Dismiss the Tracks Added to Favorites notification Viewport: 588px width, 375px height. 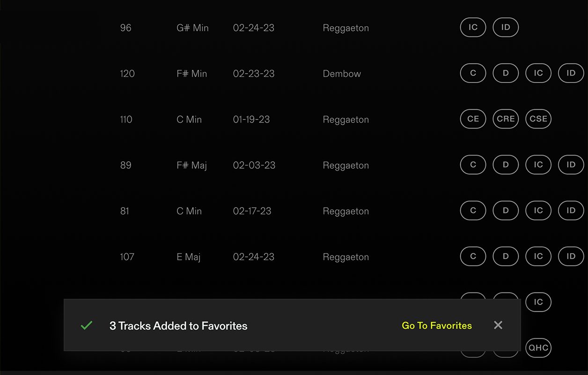click(x=498, y=325)
